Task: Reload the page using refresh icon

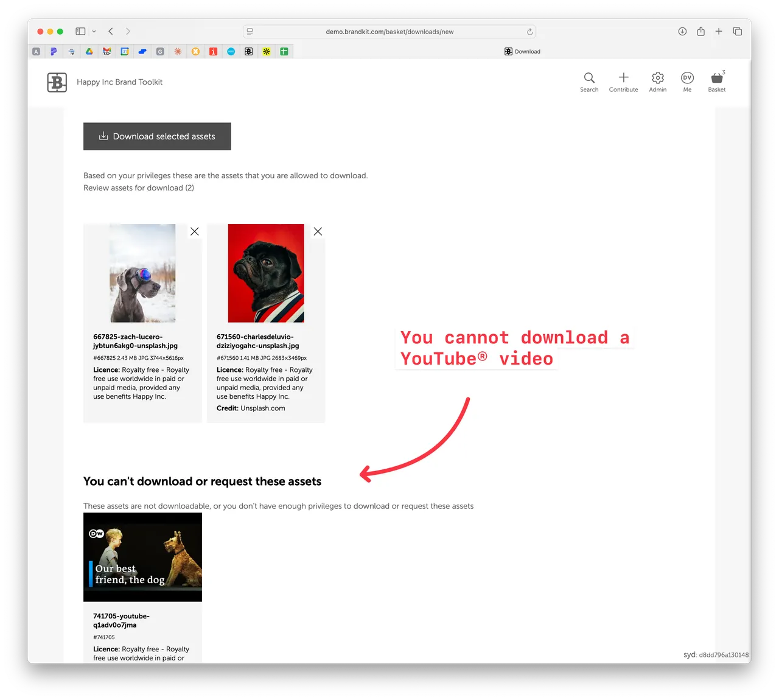Action: click(529, 32)
